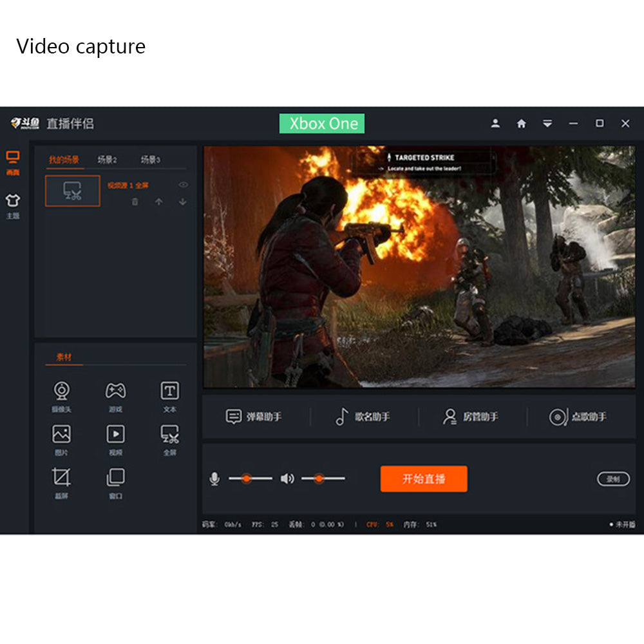Add a video (视频) source
Screen dimensions: 644x644
(115, 435)
